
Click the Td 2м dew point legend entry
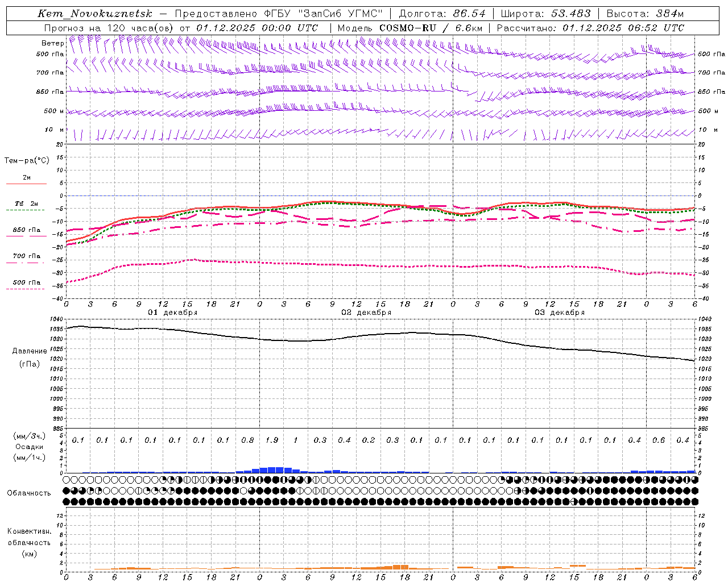coord(27,203)
